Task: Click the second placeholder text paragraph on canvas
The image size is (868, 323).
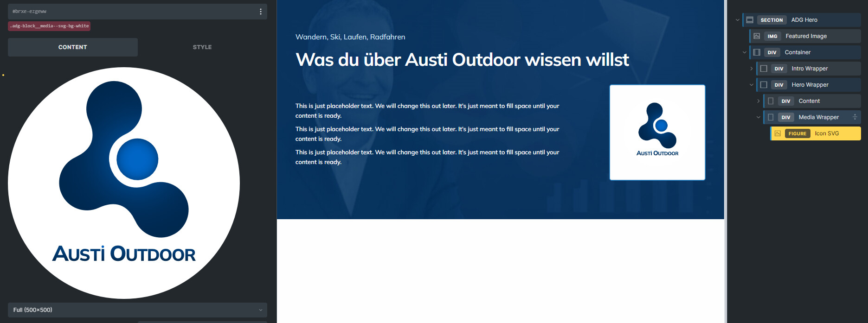Action: tap(427, 134)
